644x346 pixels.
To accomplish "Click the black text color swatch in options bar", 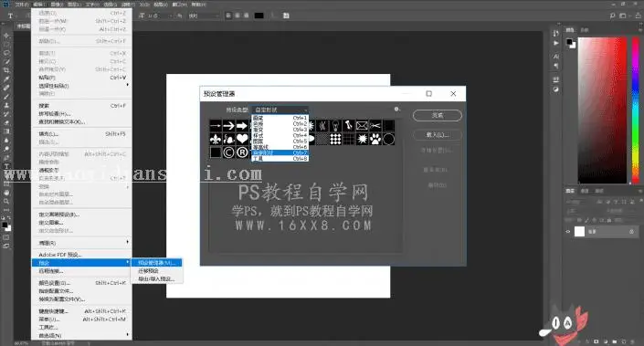I will [259, 16].
